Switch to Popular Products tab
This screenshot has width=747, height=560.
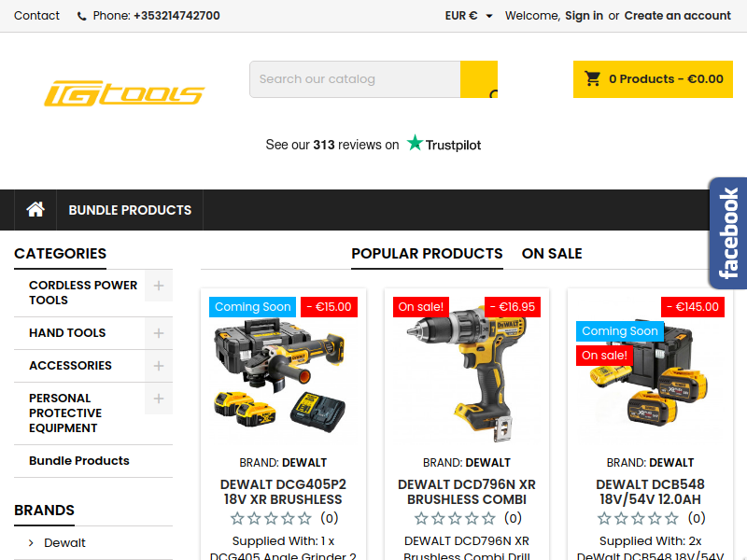pos(427,253)
